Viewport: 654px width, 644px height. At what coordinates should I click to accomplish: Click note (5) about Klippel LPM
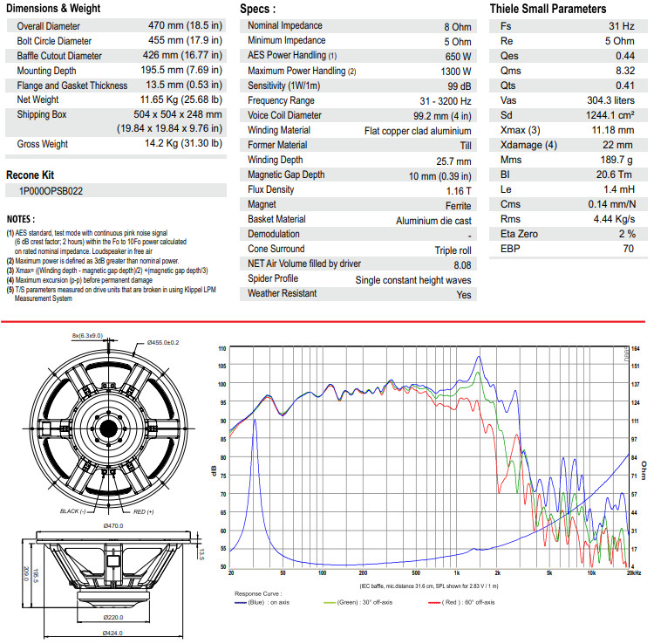112,294
